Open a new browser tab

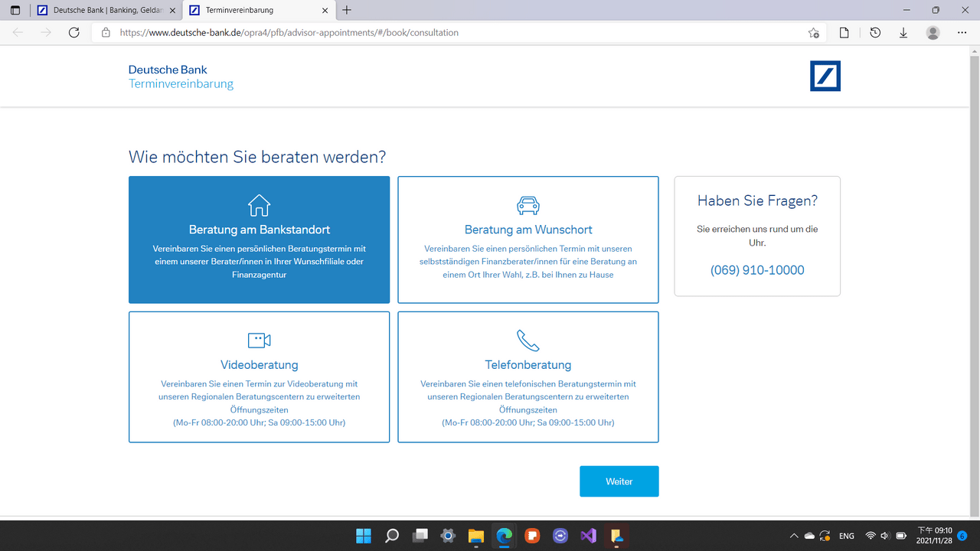pos(347,11)
